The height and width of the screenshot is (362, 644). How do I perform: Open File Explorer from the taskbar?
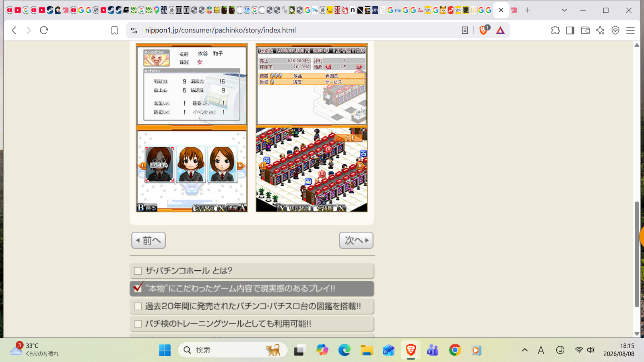(x=366, y=350)
